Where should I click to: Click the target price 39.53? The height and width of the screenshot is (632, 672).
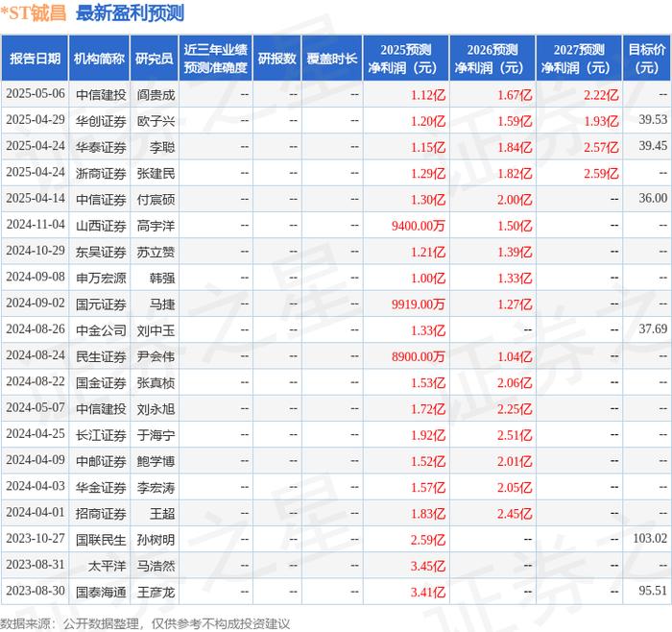(653, 120)
